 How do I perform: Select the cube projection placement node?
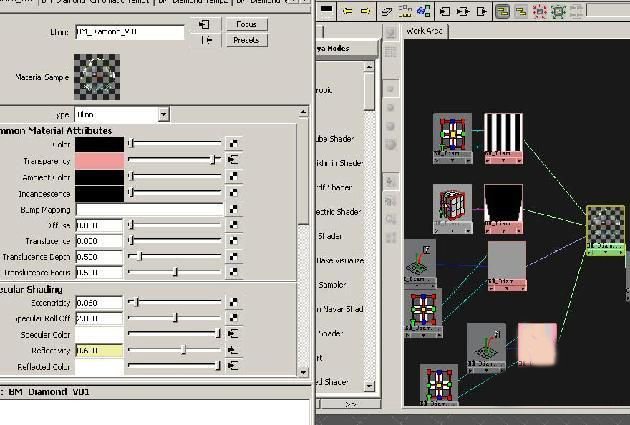coord(452,208)
